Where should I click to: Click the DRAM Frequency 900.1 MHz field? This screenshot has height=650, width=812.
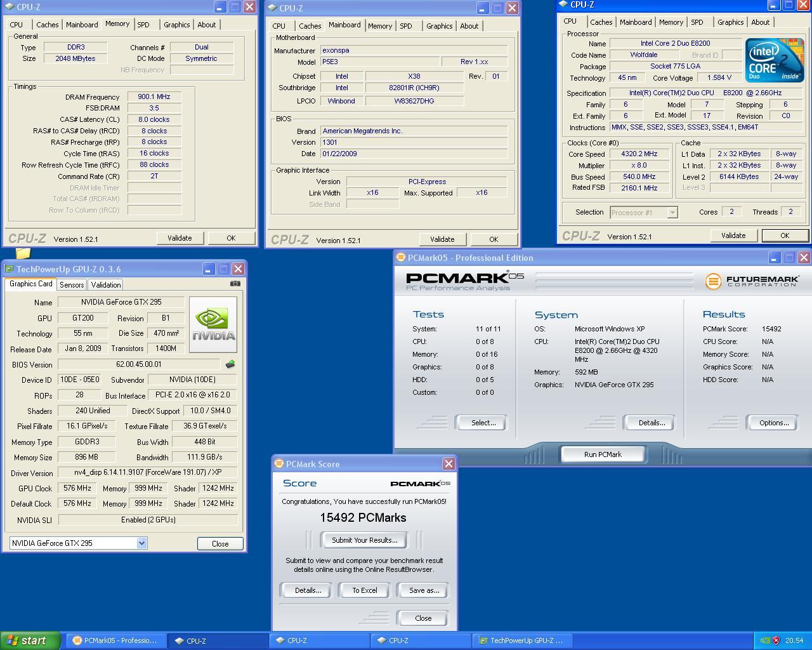(x=154, y=96)
